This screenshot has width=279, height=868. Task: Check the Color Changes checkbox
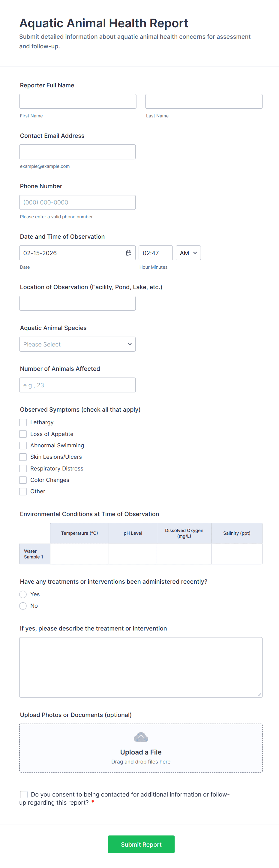click(23, 480)
